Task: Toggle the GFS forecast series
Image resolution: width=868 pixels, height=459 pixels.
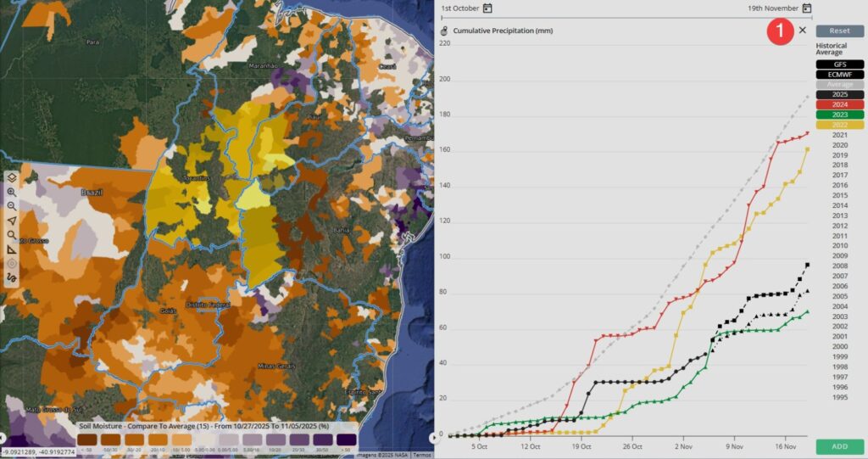Action: [839, 64]
